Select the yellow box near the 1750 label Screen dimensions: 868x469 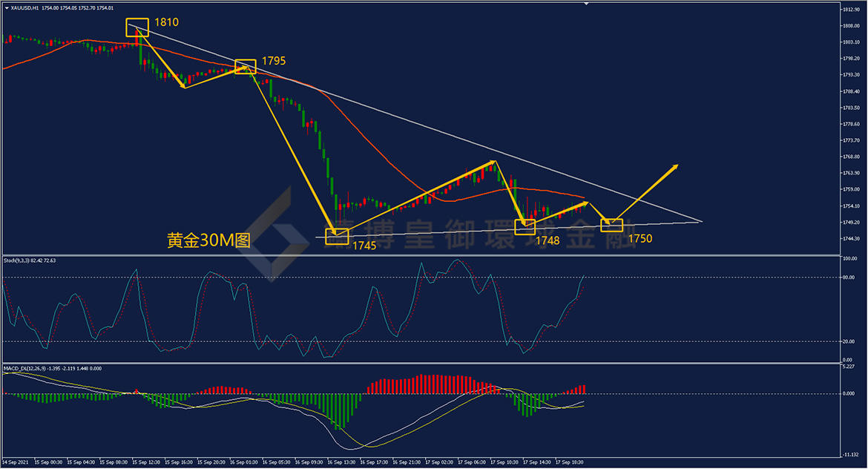click(x=612, y=225)
